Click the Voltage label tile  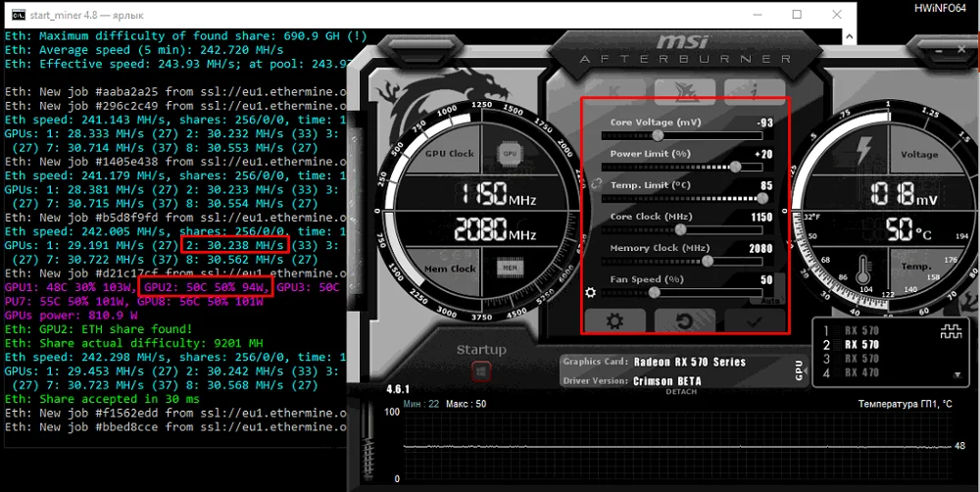click(919, 155)
